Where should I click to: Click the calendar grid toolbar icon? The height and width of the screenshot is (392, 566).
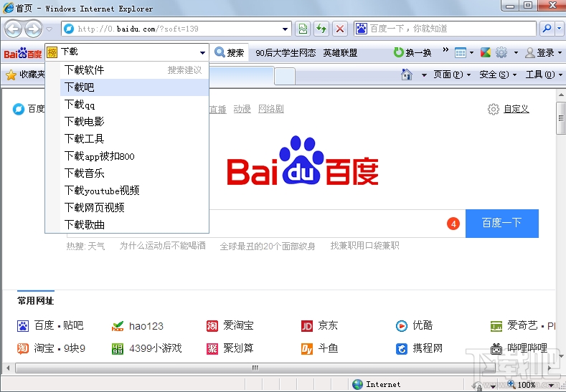tap(461, 53)
